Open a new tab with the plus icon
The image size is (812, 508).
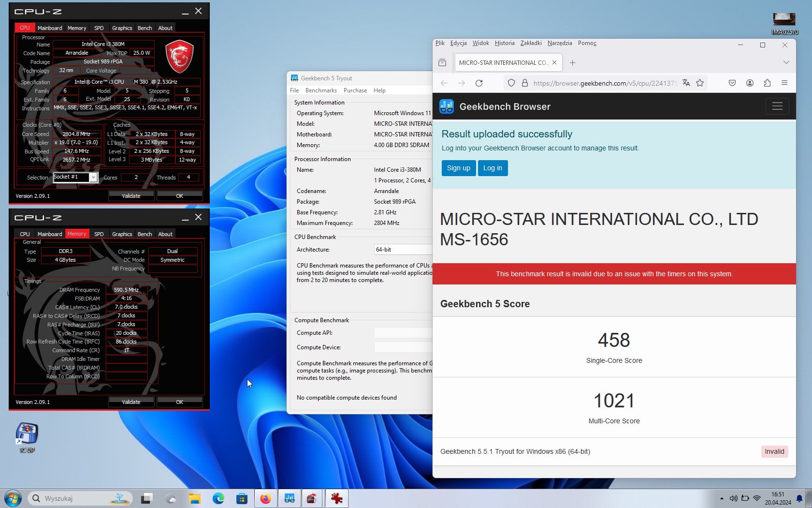pyautogui.click(x=572, y=62)
